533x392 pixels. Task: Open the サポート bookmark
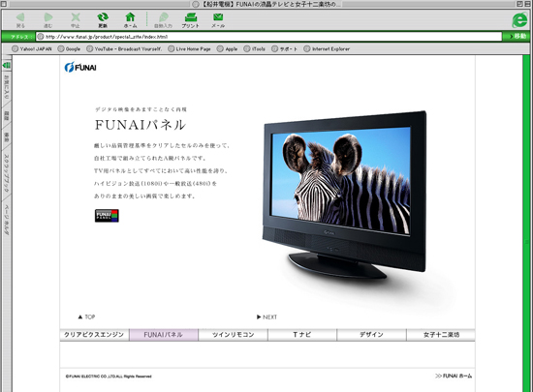coord(284,48)
